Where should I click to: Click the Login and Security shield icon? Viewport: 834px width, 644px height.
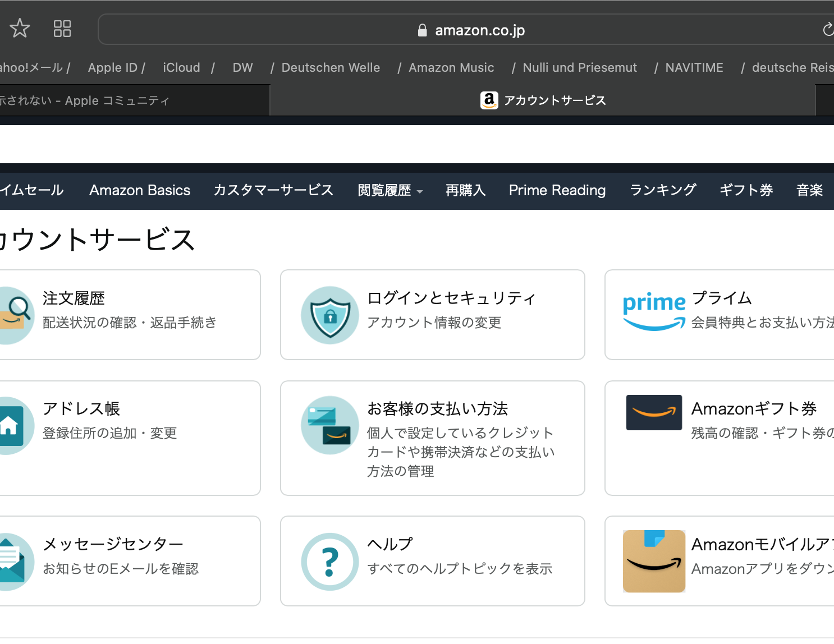click(x=330, y=315)
